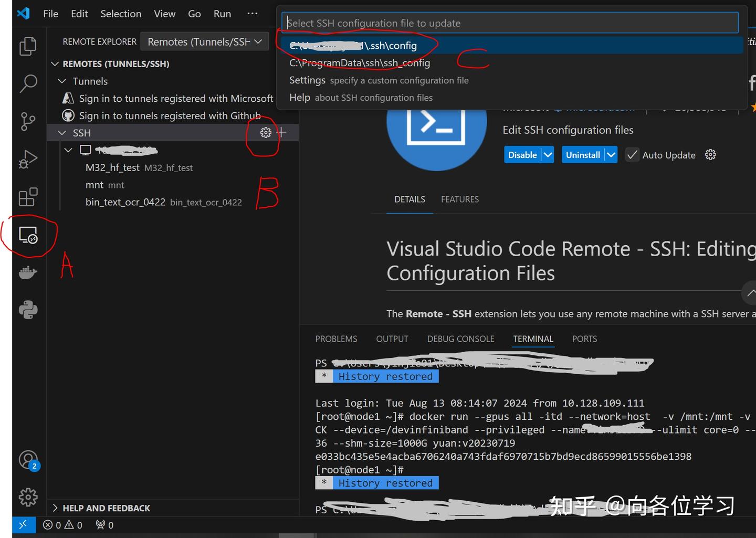The width and height of the screenshot is (756, 538).
Task: Switch to the TERMINAL panel tab
Action: (x=533, y=339)
